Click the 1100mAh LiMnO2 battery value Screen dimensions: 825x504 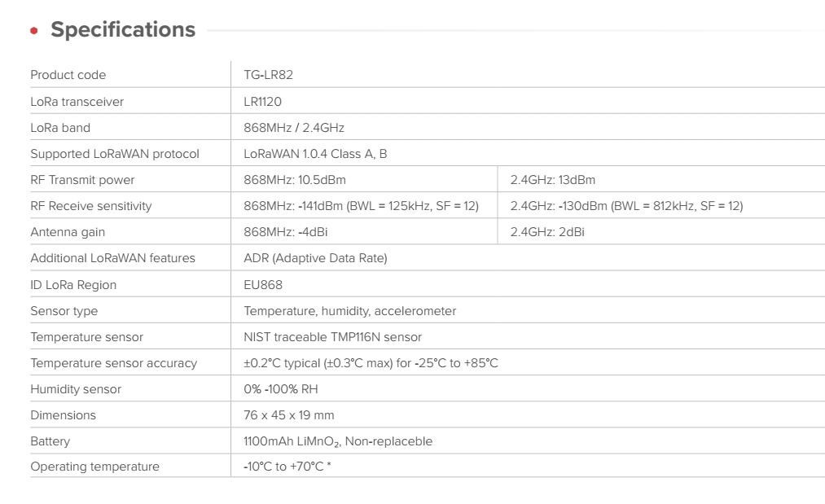pyautogui.click(x=338, y=441)
